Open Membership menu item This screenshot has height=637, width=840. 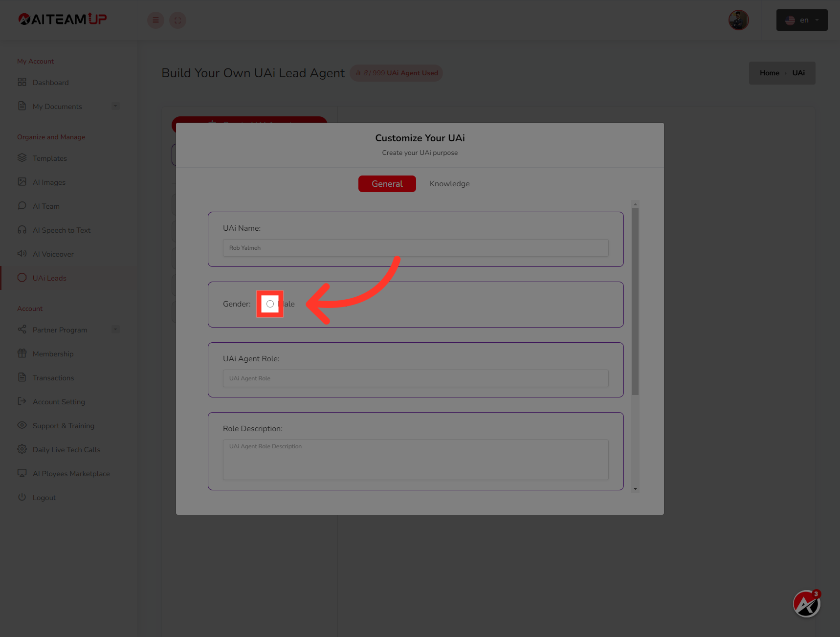53,354
